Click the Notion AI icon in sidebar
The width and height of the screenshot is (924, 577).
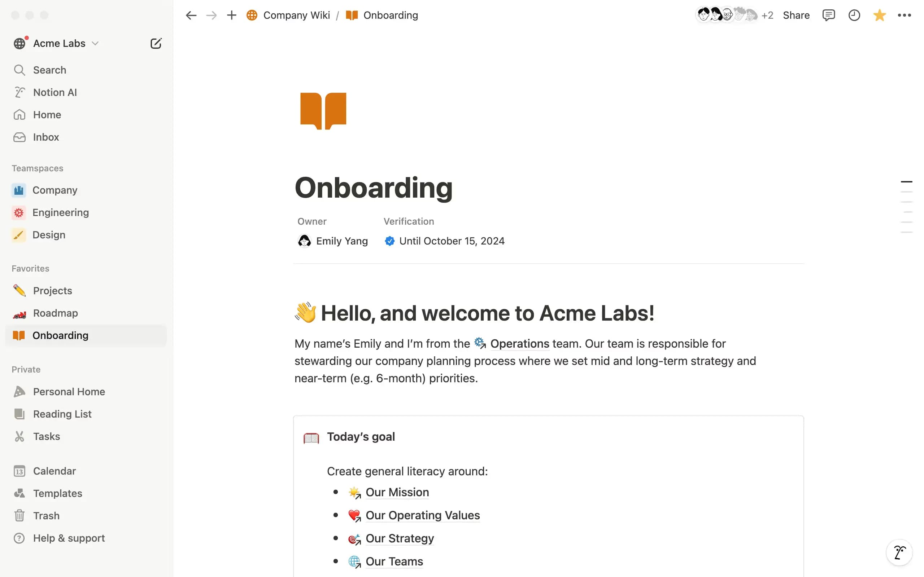[x=19, y=92]
